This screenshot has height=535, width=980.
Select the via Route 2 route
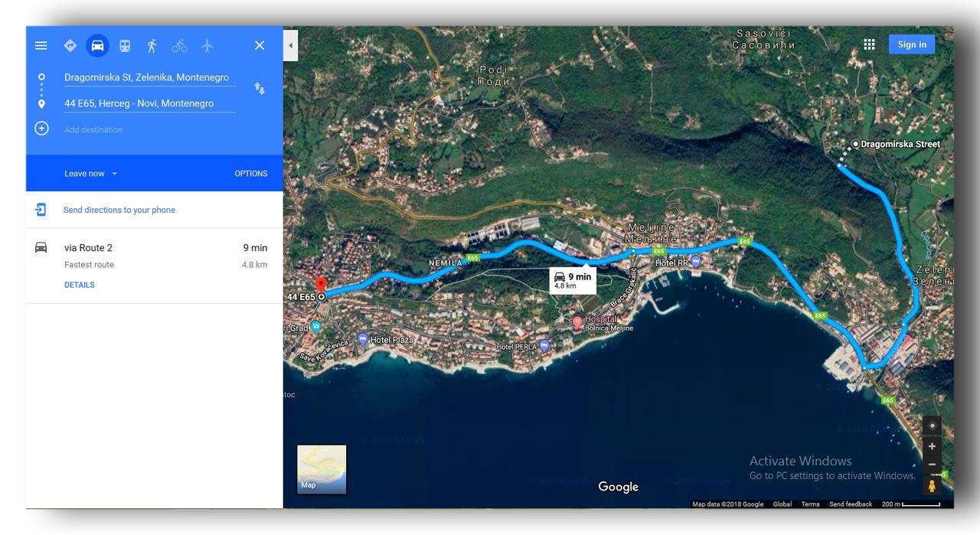click(x=154, y=266)
